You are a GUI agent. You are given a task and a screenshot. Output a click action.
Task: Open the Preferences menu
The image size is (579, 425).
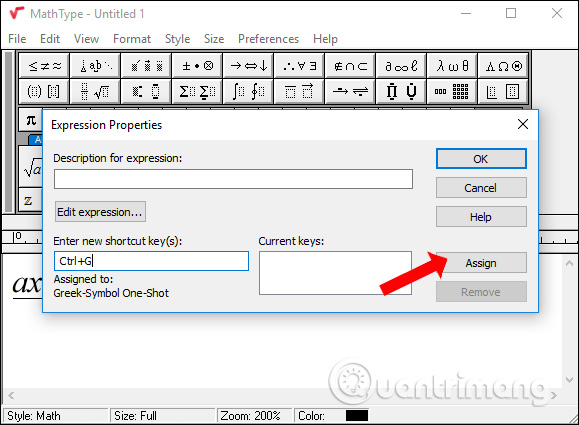coord(268,39)
